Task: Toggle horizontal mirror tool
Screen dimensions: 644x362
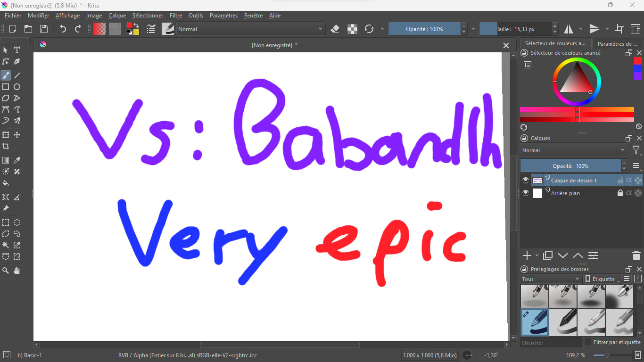Action: point(569,29)
